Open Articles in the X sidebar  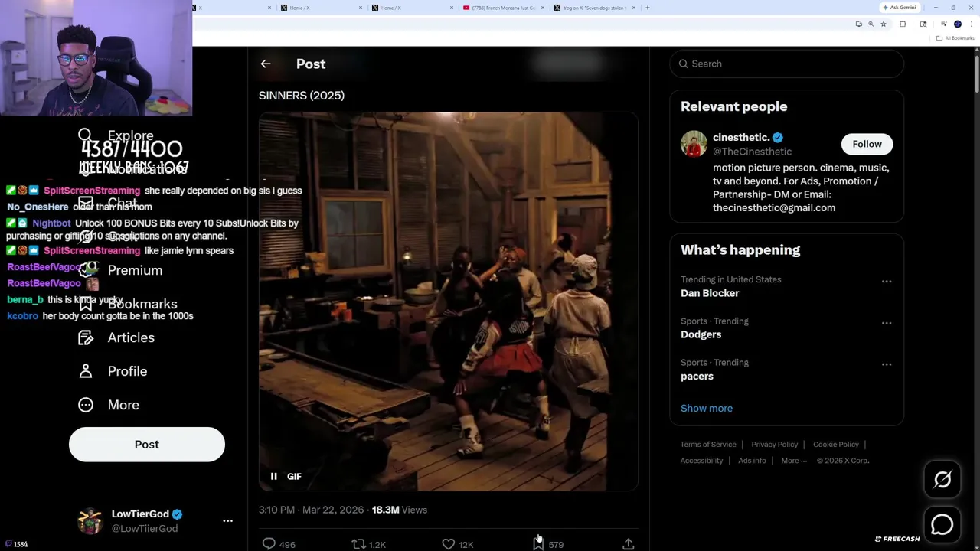click(116, 337)
